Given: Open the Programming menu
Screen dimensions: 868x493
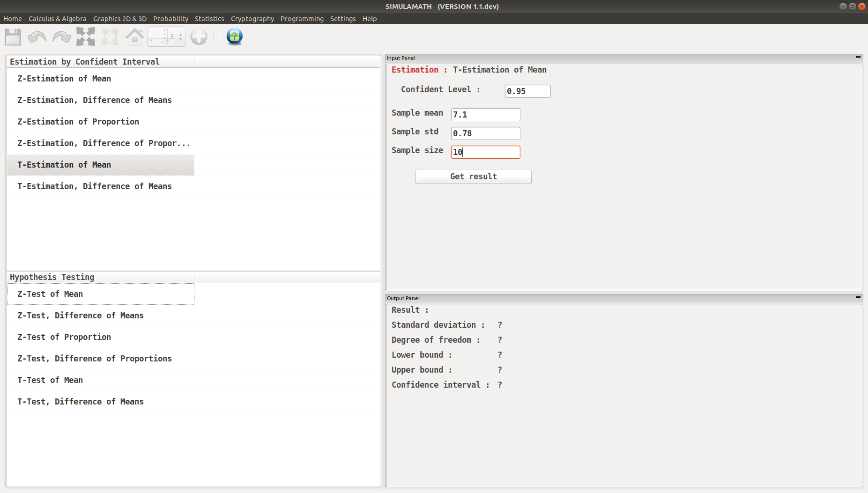Looking at the screenshot, I should 302,19.
